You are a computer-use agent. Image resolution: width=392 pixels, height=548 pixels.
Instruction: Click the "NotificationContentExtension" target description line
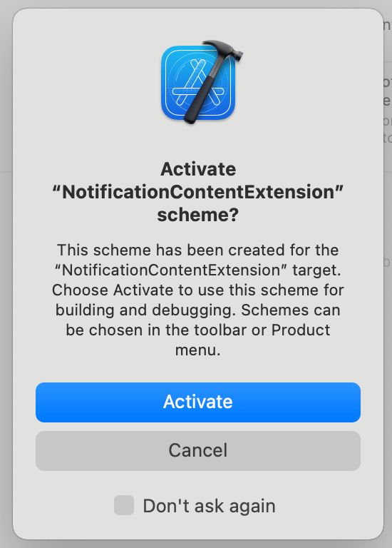click(x=198, y=270)
